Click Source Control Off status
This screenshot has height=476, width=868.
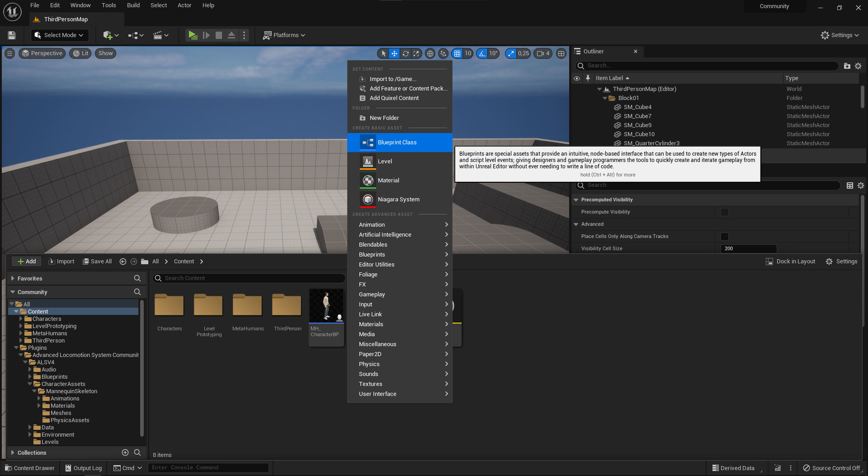831,468
